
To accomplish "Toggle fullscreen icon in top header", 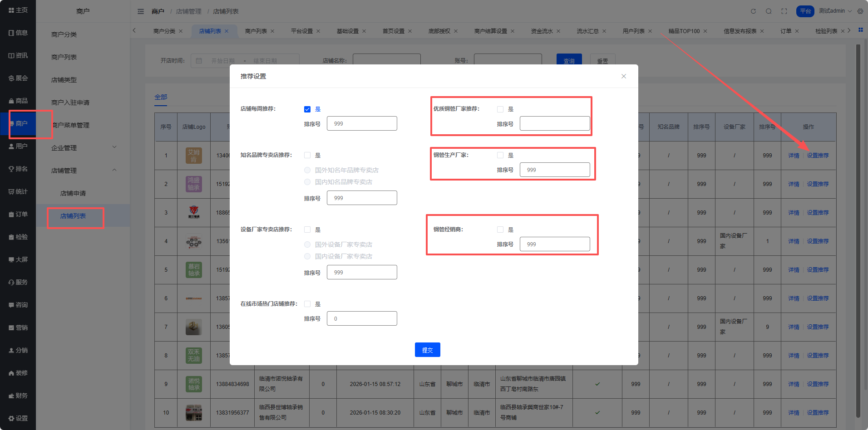I will point(784,11).
